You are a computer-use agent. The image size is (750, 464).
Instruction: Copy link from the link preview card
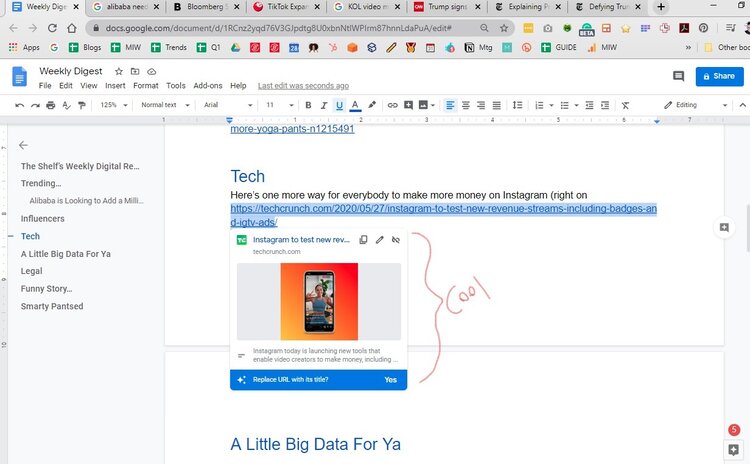[364, 240]
